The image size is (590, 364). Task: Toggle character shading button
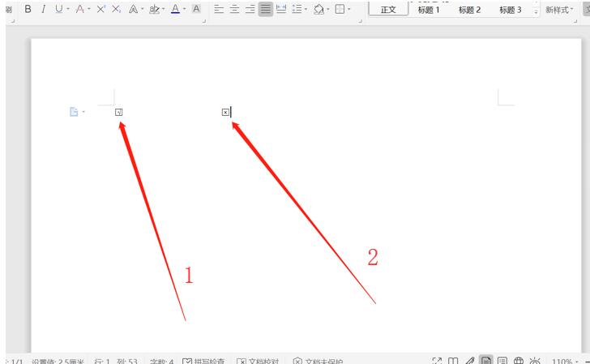(x=196, y=9)
